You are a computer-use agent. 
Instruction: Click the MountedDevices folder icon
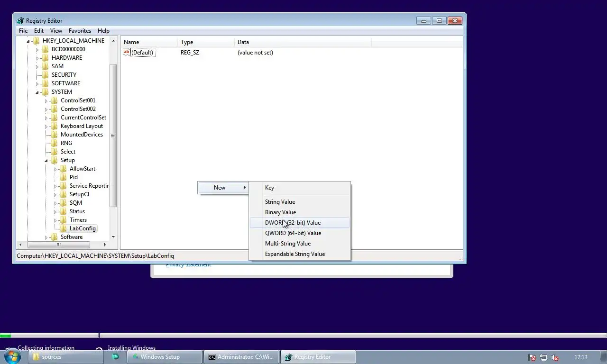point(54,135)
